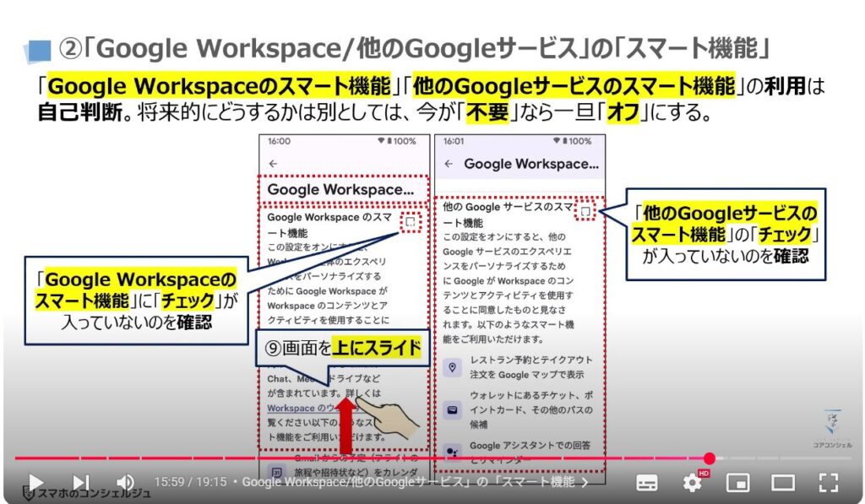
Task: Play the video
Action: click(35, 483)
